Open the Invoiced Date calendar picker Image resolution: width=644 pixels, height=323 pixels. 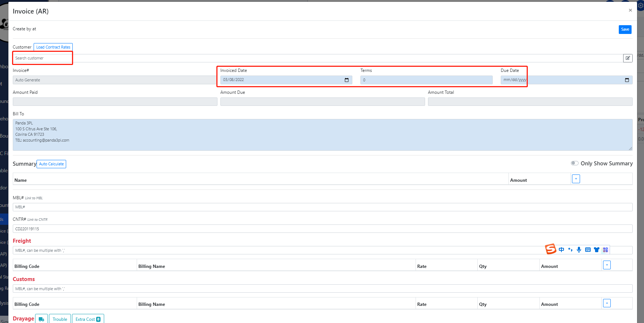pyautogui.click(x=346, y=80)
